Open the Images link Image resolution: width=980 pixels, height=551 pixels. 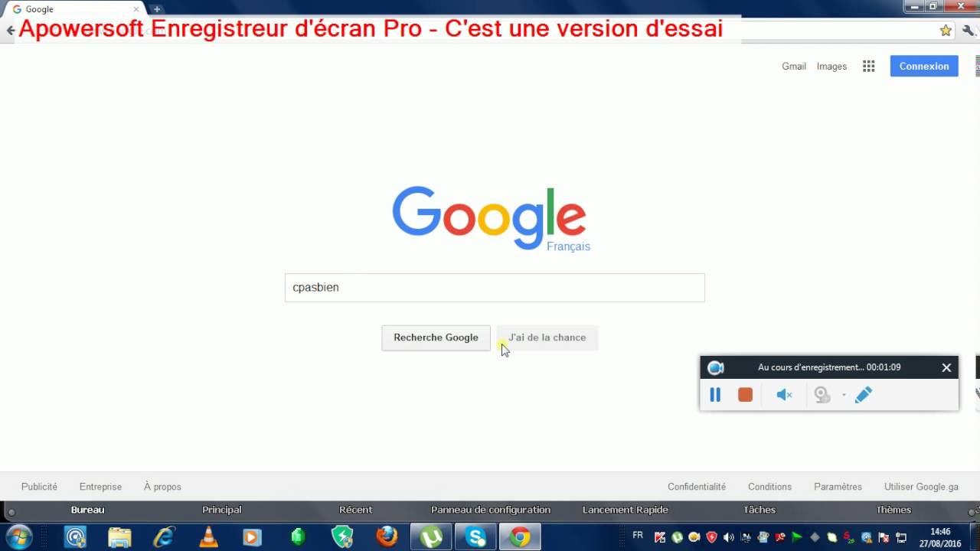click(x=831, y=67)
